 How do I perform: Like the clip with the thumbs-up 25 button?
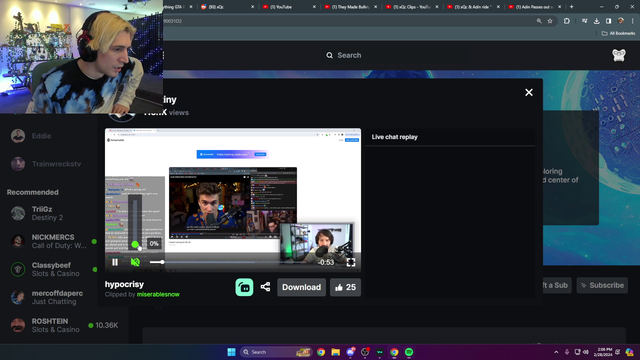click(x=345, y=287)
